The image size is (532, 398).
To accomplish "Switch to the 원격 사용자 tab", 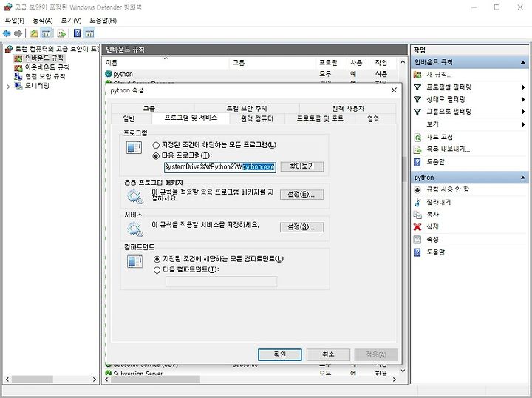I will point(348,108).
